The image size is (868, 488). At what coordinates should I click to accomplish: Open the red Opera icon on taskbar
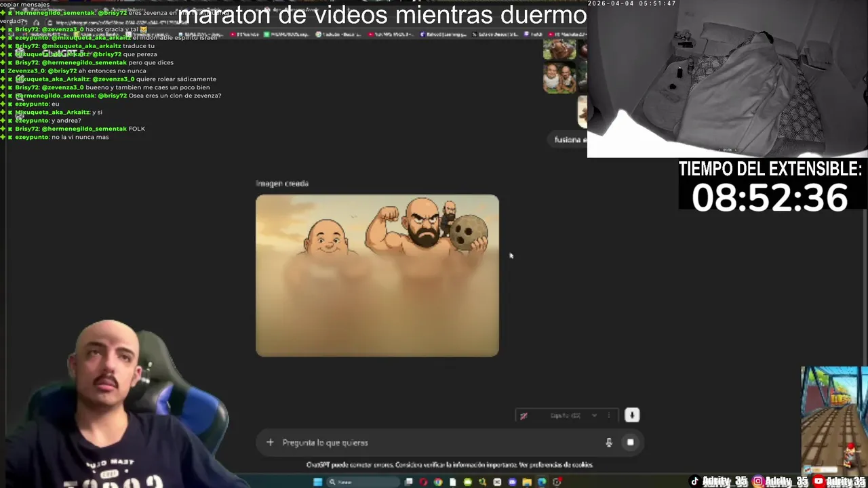coord(424,482)
